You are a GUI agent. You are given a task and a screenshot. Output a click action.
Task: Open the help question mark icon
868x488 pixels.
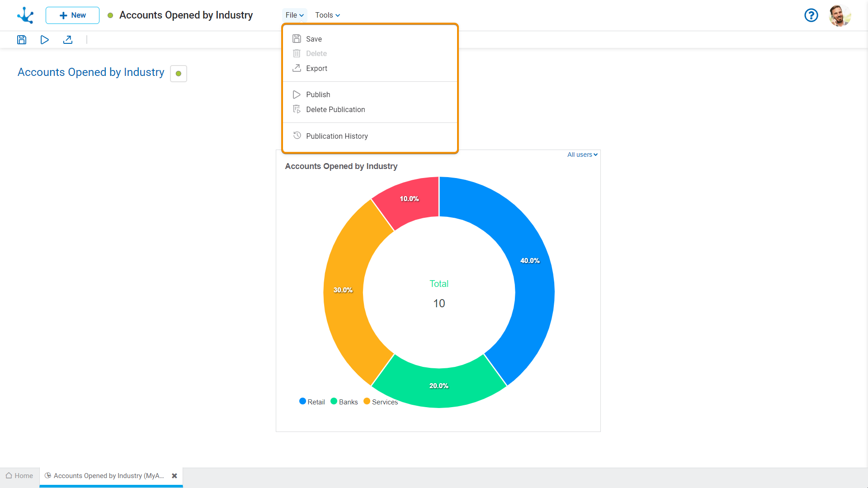click(x=811, y=15)
